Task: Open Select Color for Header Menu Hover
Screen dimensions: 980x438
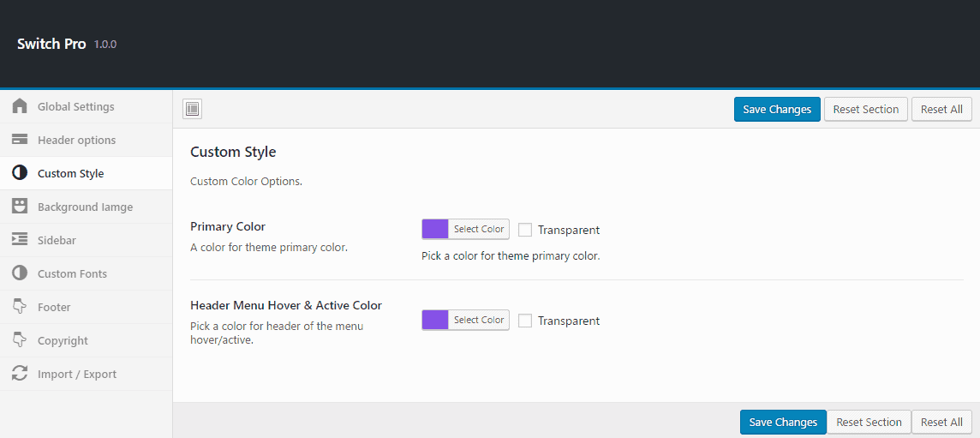Action: tap(478, 320)
